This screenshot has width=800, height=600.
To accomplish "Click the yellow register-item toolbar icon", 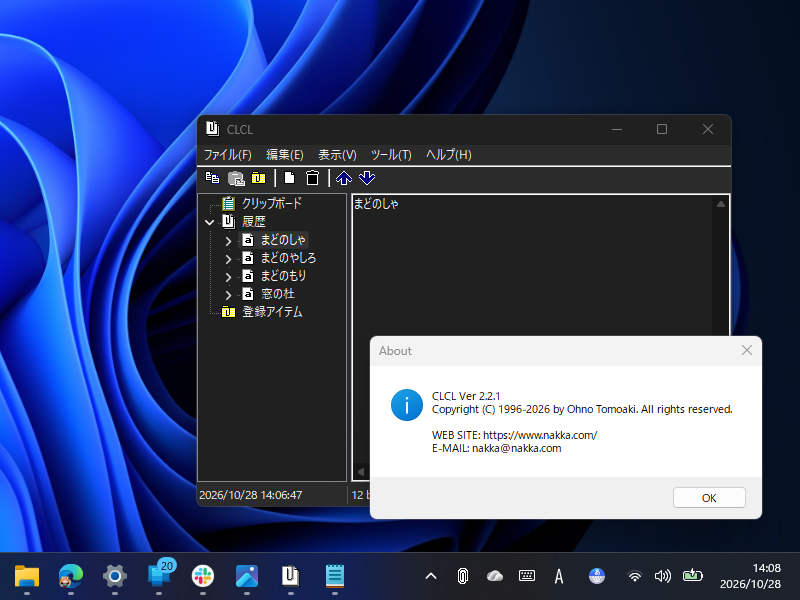I will click(x=259, y=178).
